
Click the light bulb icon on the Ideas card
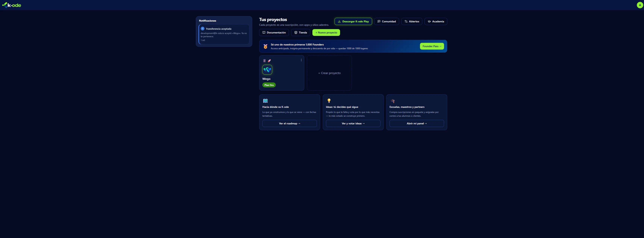[329, 101]
